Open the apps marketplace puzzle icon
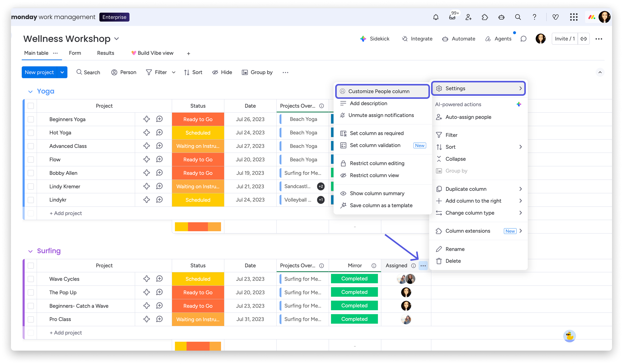The image size is (623, 364). (485, 17)
